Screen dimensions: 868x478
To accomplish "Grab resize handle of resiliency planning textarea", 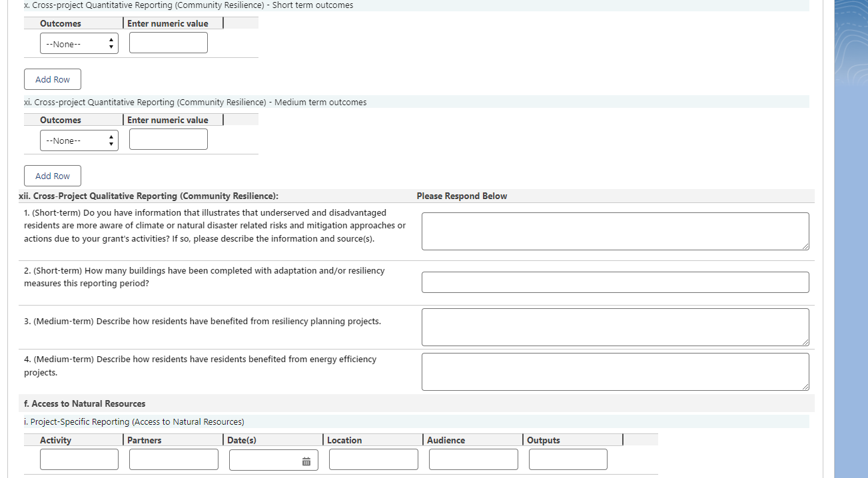I will pos(805,342).
